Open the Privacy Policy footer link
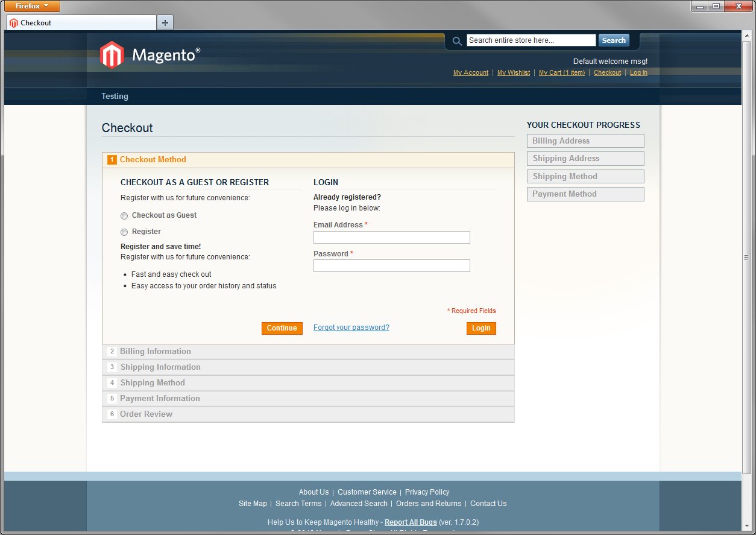The width and height of the screenshot is (756, 535). tap(427, 492)
